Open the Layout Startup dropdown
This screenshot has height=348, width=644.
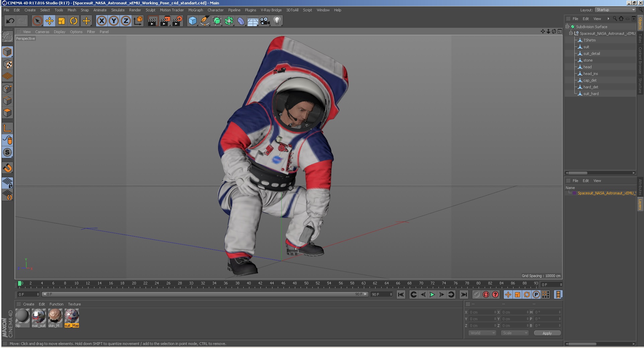click(615, 10)
